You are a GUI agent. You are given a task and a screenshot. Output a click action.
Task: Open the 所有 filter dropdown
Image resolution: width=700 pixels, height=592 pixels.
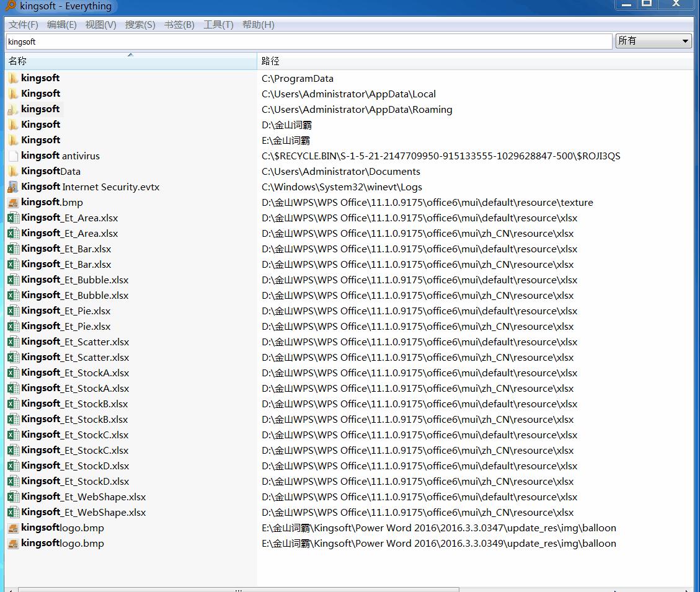653,41
